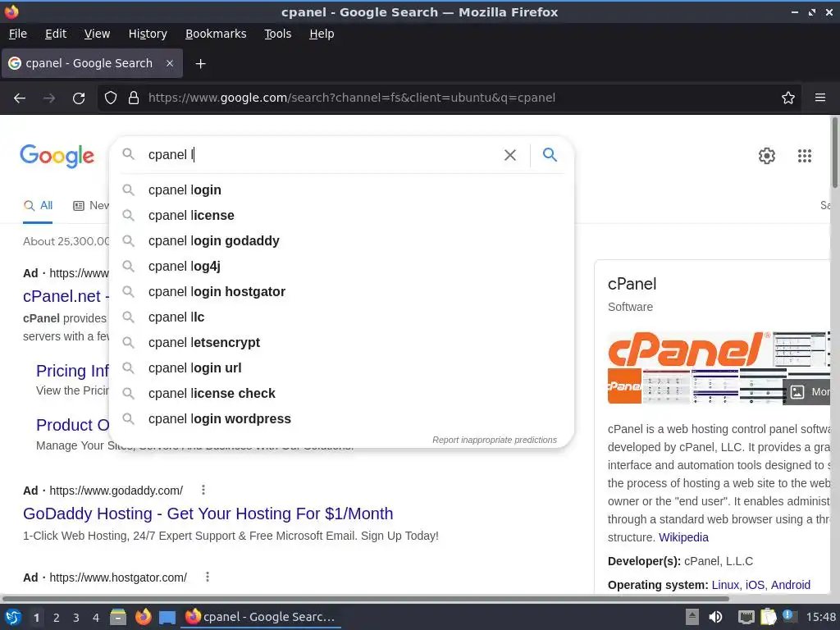The image size is (840, 630).
Task: Click the large cPanel logo image thumbnail
Action: tap(689, 348)
